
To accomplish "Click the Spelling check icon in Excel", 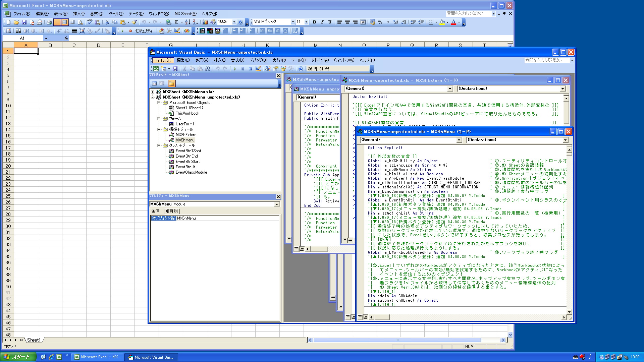I will pyautogui.click(x=90, y=22).
